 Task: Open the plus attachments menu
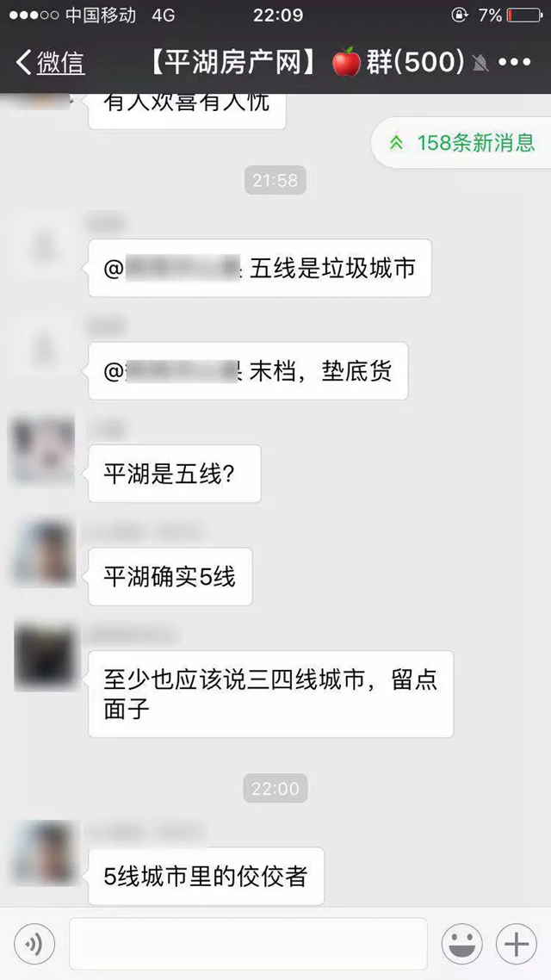click(517, 944)
